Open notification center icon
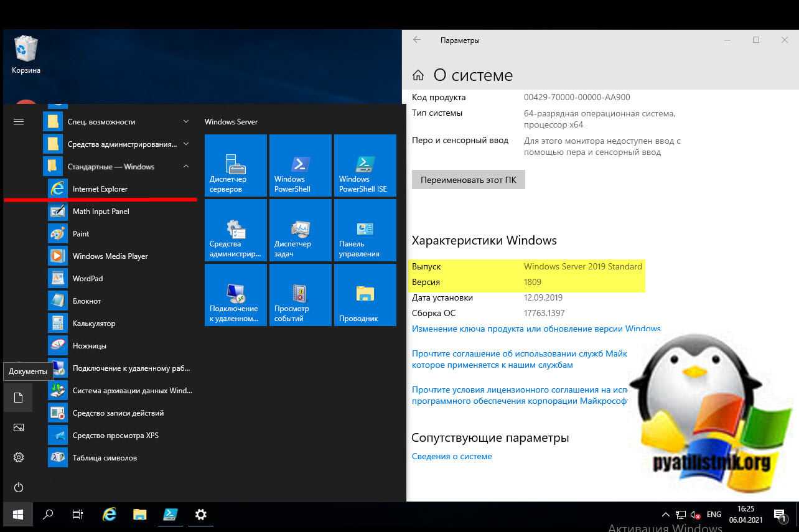 [x=780, y=515]
